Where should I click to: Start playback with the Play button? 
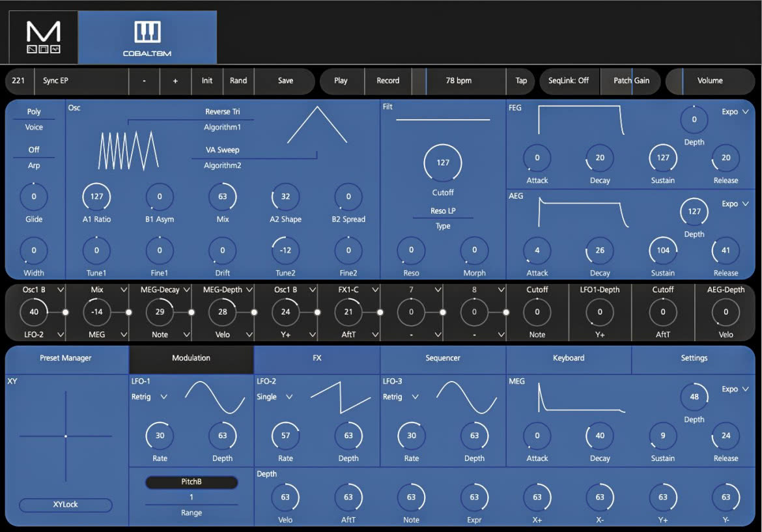tap(341, 81)
